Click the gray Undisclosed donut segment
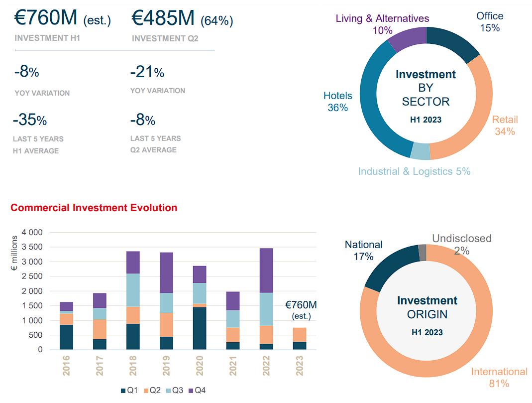The image size is (532, 403). (423, 253)
